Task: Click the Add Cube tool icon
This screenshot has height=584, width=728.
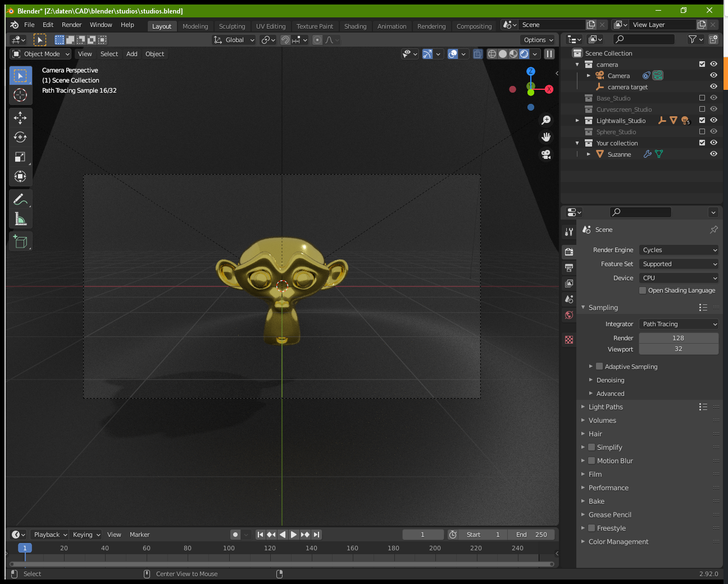Action: (x=20, y=241)
